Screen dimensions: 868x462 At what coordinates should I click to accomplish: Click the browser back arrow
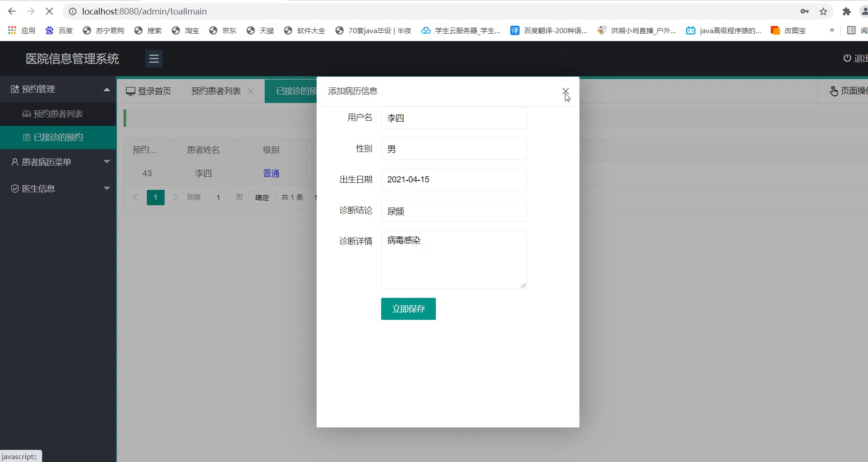(12, 11)
